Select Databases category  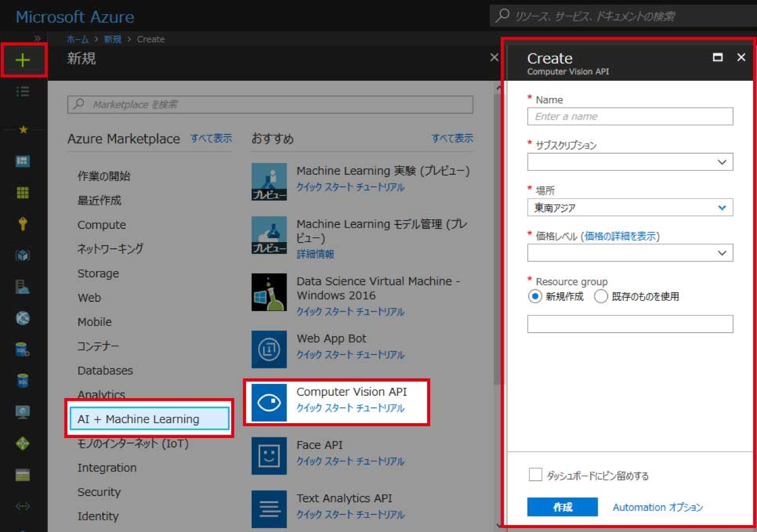(x=105, y=371)
